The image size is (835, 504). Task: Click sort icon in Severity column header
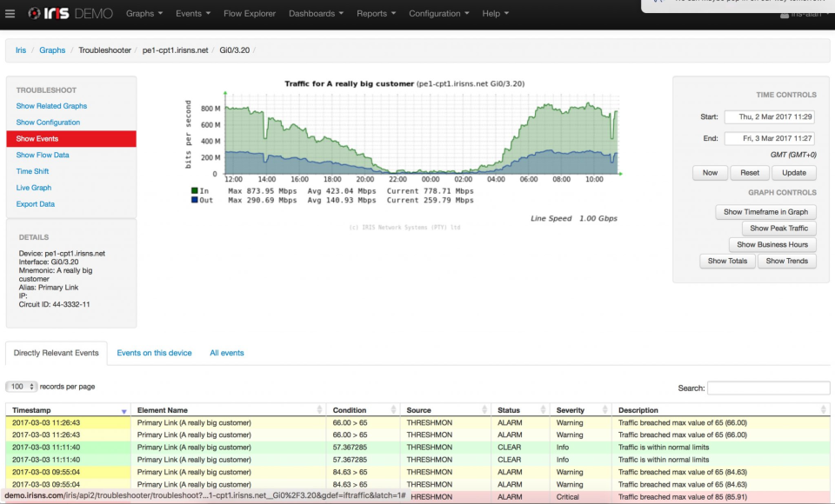[x=605, y=410]
